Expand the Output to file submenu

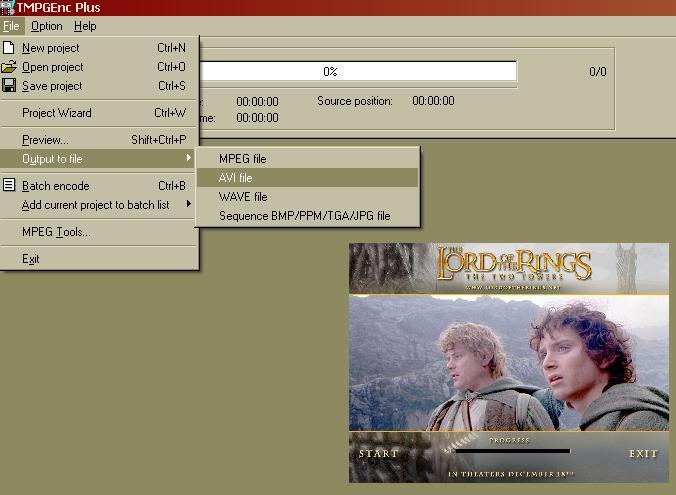tap(99, 159)
